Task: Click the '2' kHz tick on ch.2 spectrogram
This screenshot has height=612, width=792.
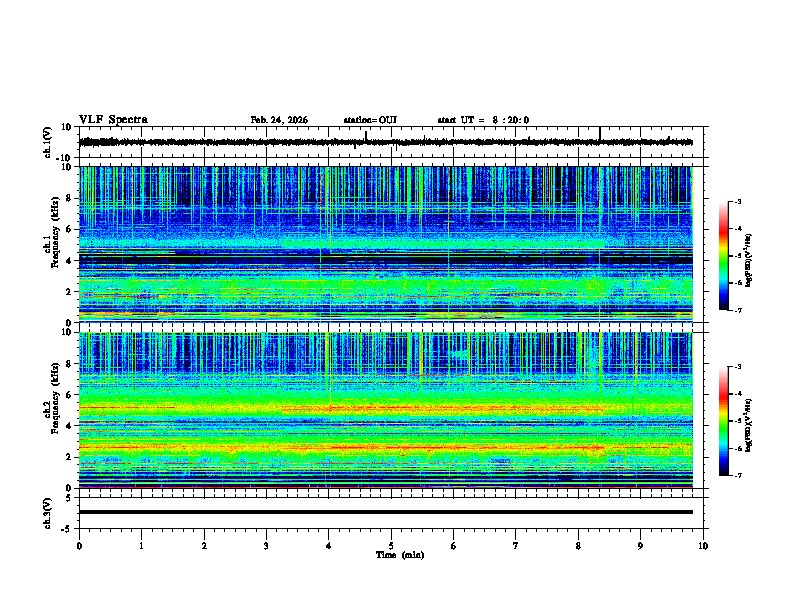Action: tap(70, 457)
